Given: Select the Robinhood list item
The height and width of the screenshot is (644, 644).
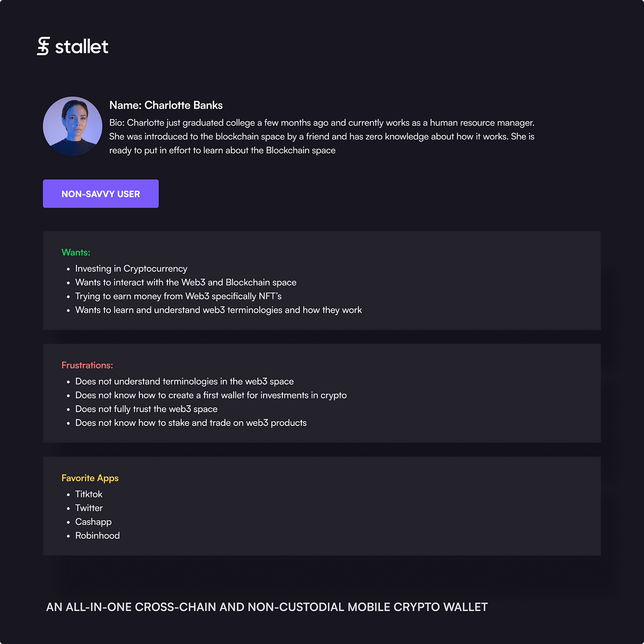Looking at the screenshot, I should pos(98,535).
